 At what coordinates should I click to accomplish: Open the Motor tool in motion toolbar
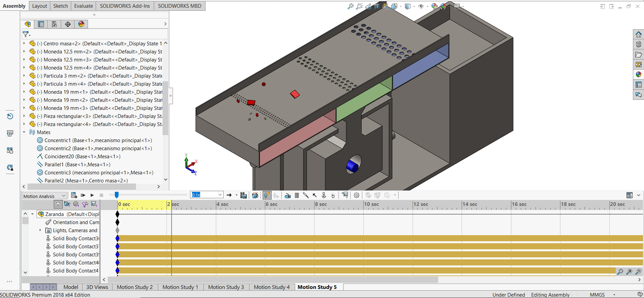[x=288, y=195]
